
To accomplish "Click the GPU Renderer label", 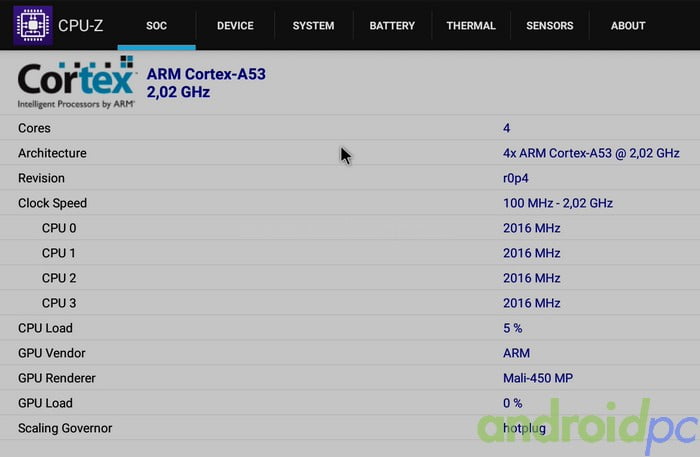I will tap(57, 378).
